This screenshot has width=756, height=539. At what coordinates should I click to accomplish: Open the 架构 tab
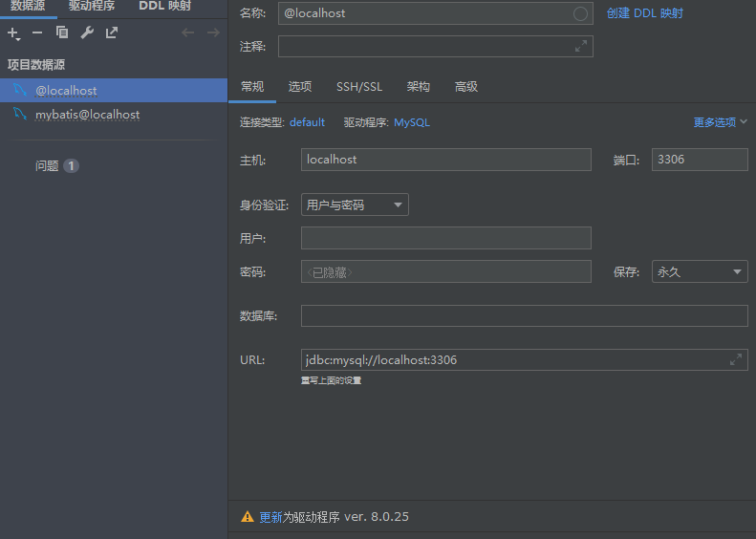(418, 87)
